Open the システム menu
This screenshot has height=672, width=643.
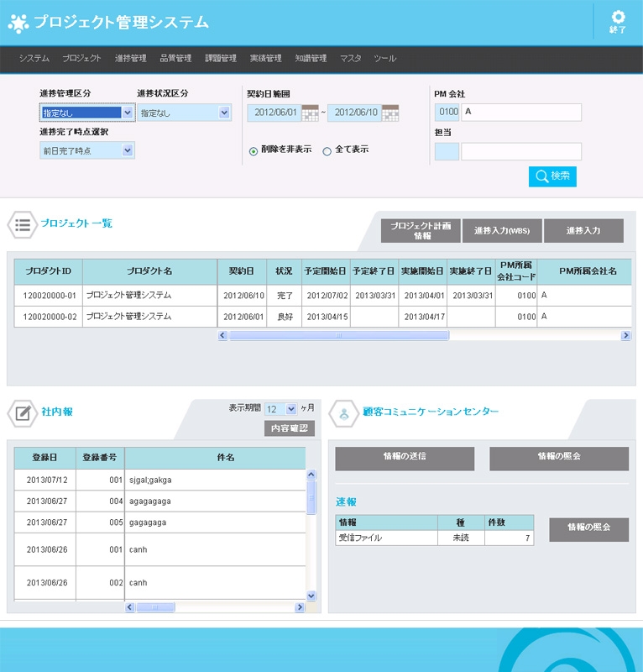click(x=34, y=58)
